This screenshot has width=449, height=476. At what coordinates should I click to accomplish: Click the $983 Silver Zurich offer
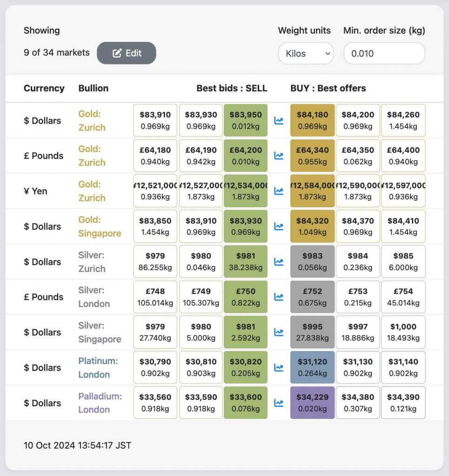click(x=312, y=262)
